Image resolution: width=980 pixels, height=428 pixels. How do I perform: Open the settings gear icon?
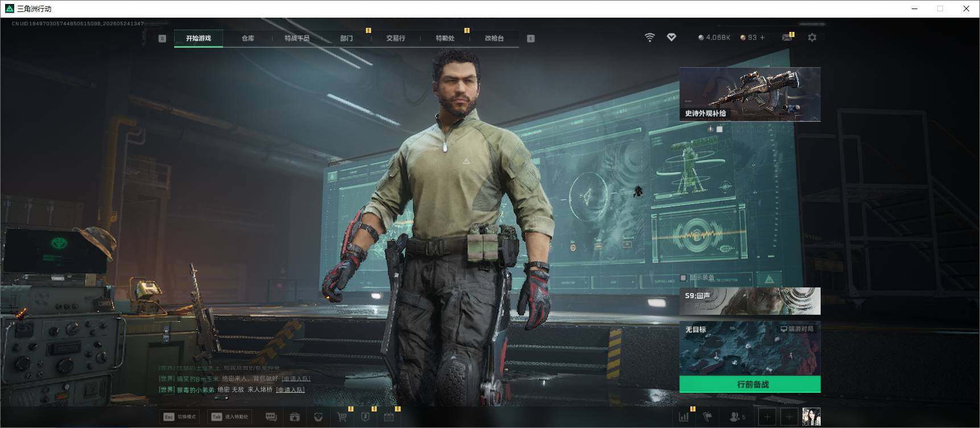(812, 38)
